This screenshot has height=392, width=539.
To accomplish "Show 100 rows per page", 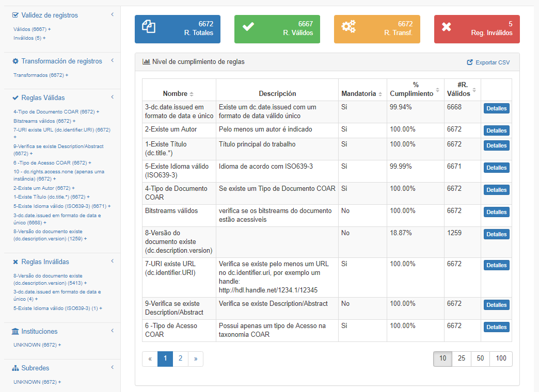I will point(501,358).
